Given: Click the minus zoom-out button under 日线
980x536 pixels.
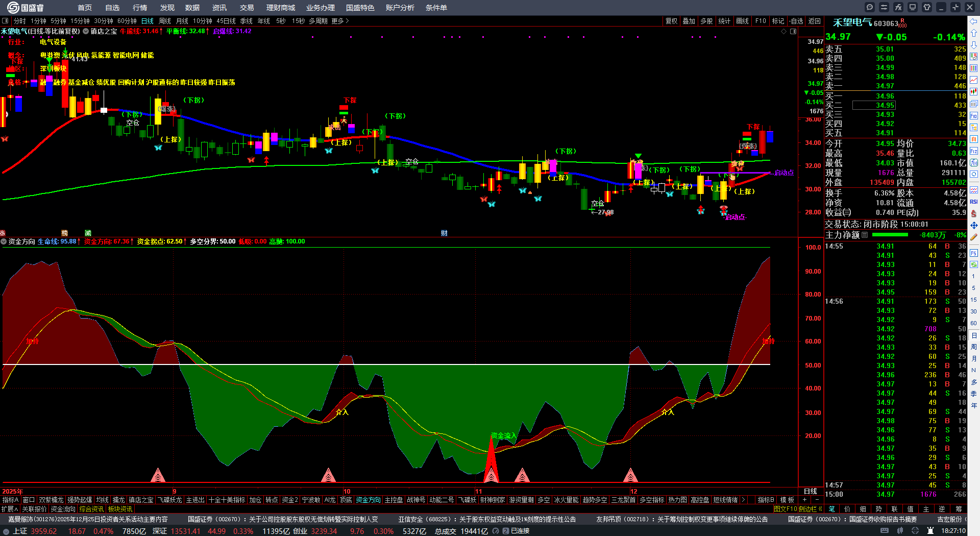Looking at the screenshot, I should coord(817,500).
